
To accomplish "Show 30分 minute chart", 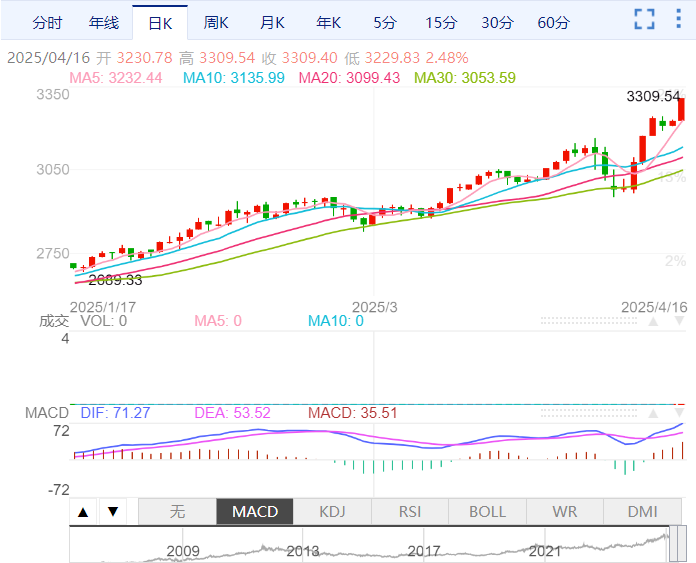I will [x=497, y=23].
